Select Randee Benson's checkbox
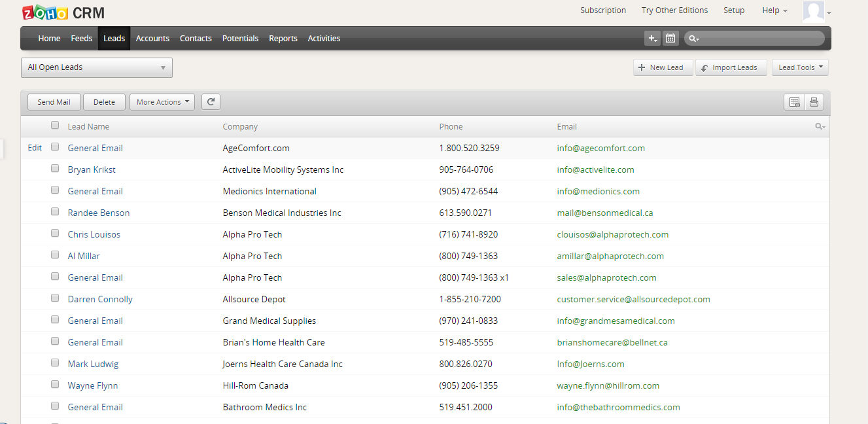This screenshot has height=424, width=868. click(x=55, y=212)
